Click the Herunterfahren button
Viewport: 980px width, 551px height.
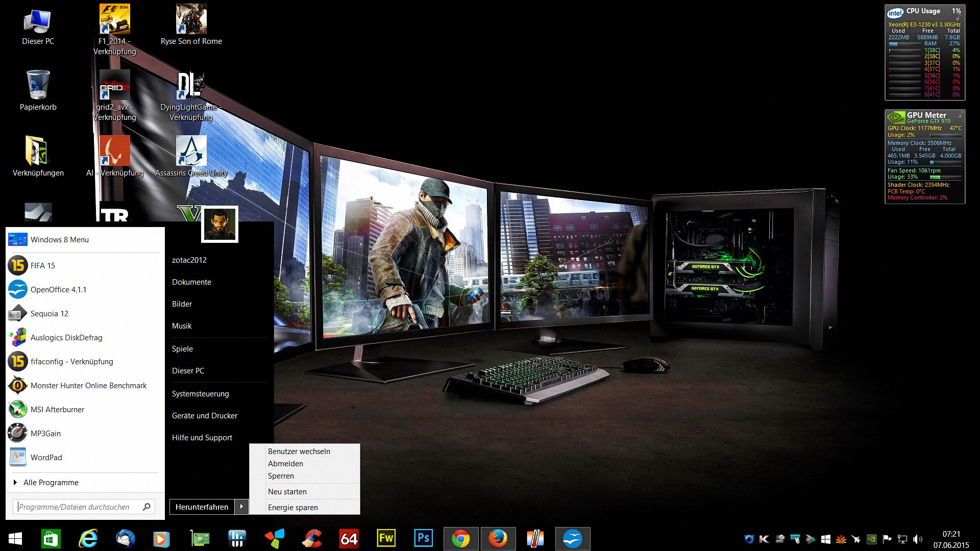[202, 507]
